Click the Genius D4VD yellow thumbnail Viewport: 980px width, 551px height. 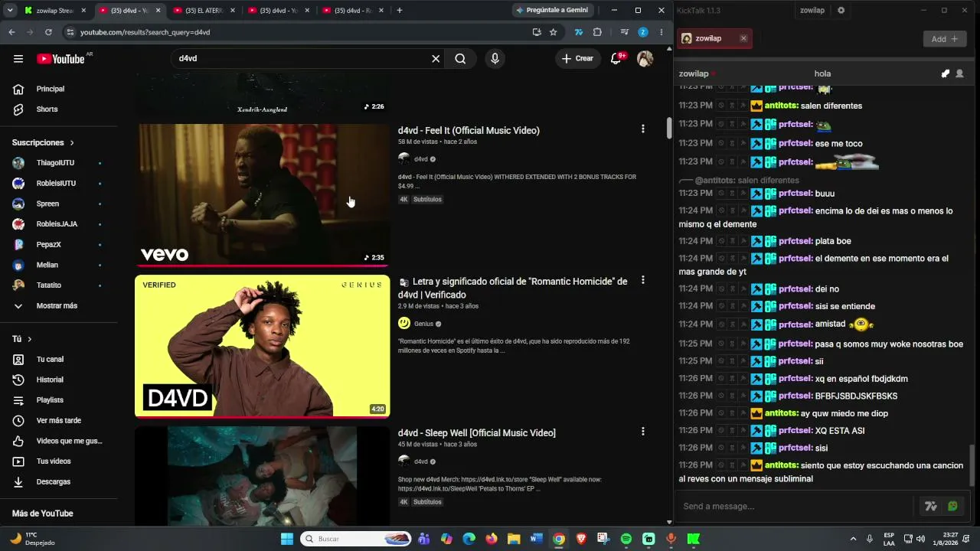click(x=263, y=346)
